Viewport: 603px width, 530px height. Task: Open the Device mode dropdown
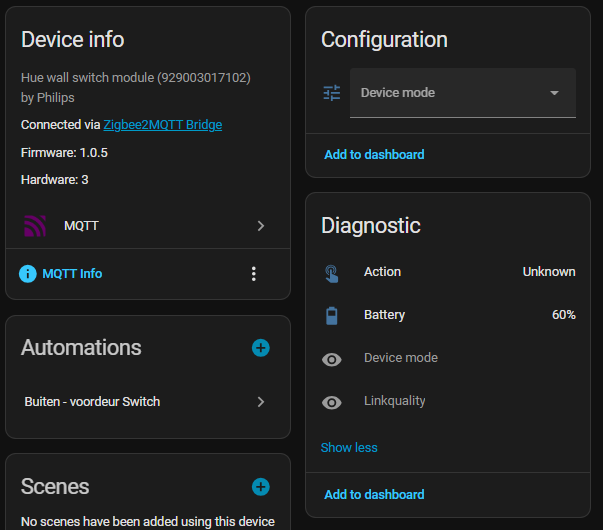[462, 93]
